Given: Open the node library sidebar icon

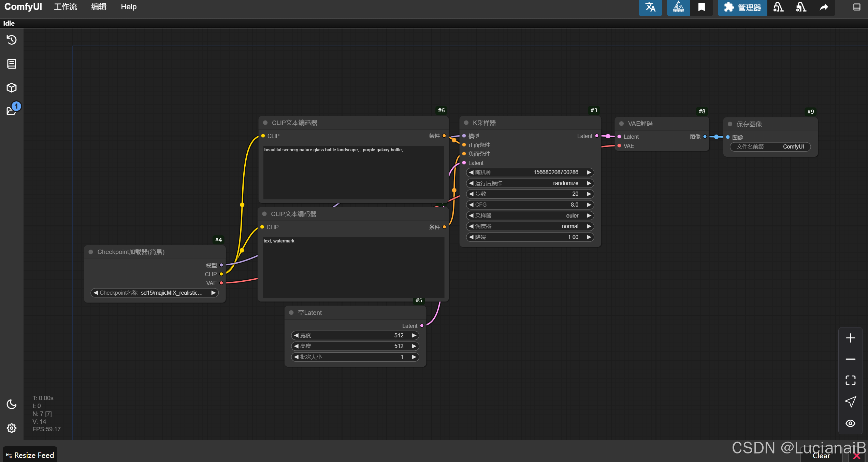Looking at the screenshot, I should 12,64.
